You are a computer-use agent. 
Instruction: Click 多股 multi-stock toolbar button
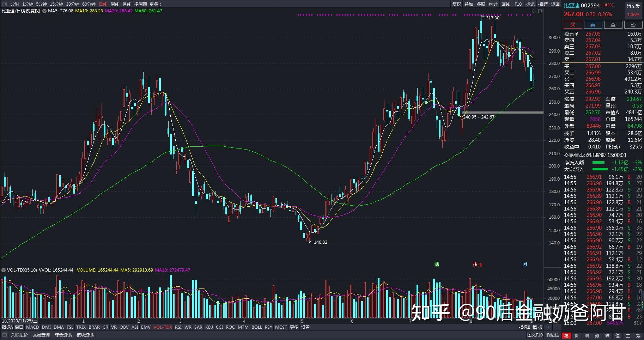click(x=481, y=4)
